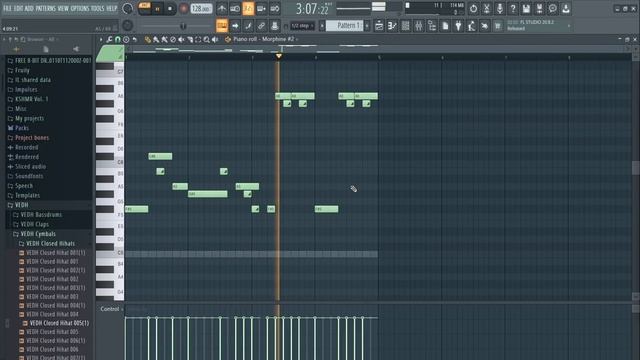Click the question mark help icon
This screenshot has width=640, height=360.
pos(513,9)
